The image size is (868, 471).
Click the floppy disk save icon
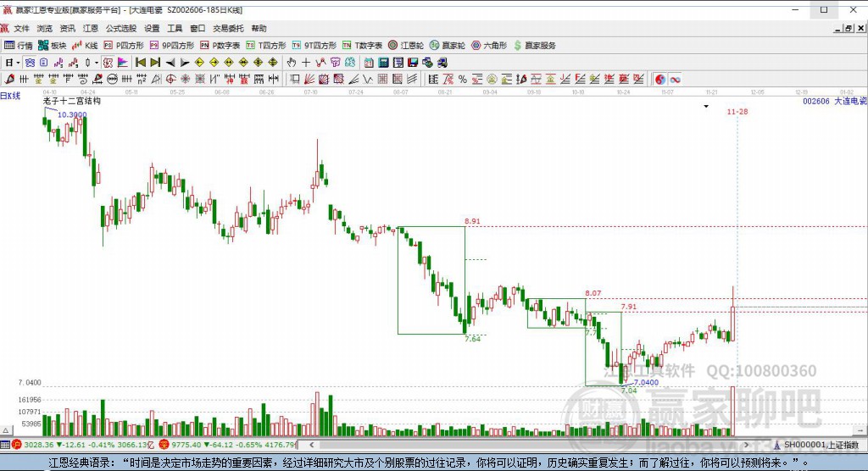(413, 63)
